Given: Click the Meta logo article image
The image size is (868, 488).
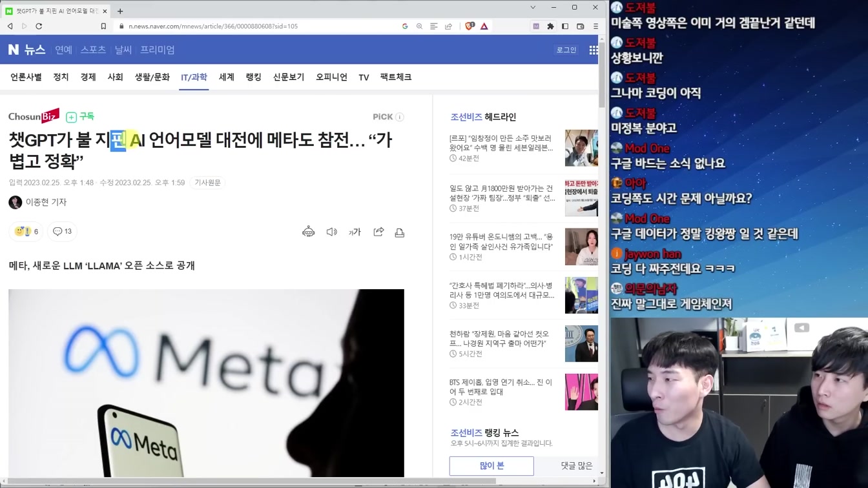Looking at the screenshot, I should 206,383.
